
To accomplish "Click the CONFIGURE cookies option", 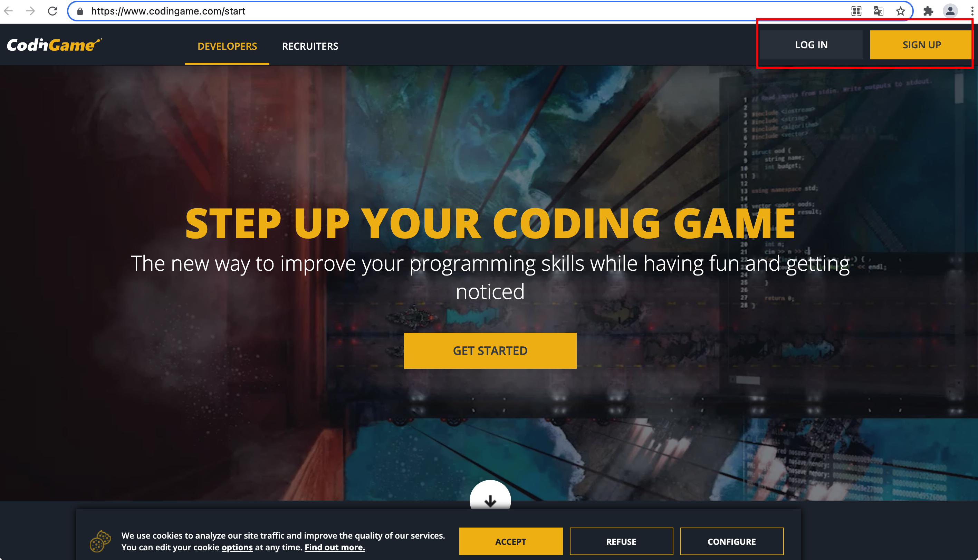I will (732, 541).
